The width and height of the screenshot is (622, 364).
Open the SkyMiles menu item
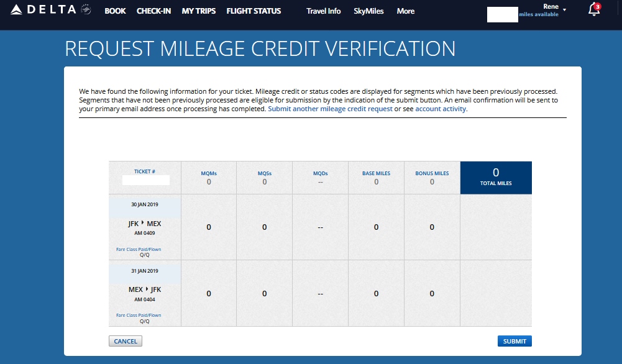point(368,11)
